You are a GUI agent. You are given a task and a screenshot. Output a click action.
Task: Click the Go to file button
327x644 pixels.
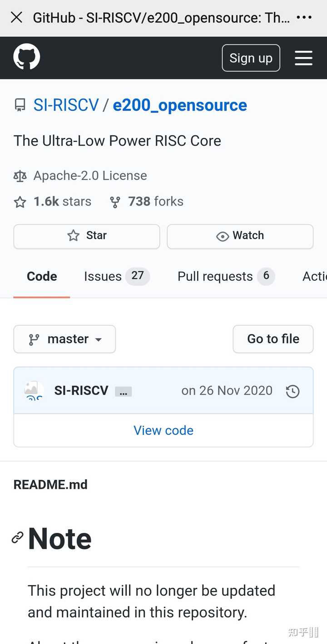[x=273, y=339]
